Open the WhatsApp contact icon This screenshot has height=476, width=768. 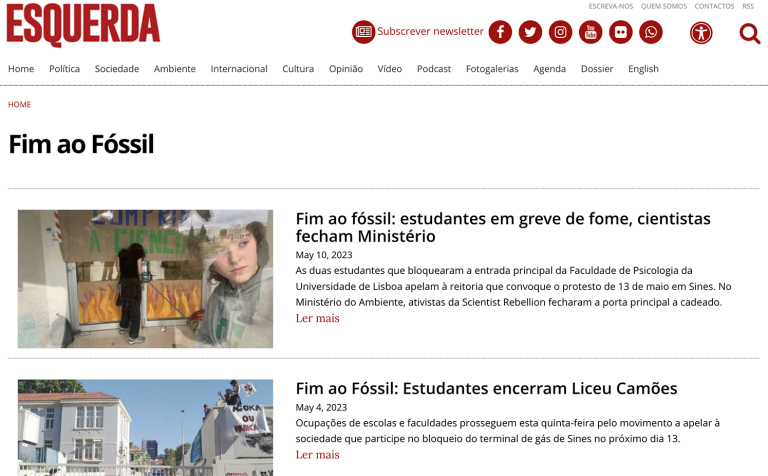pyautogui.click(x=651, y=32)
